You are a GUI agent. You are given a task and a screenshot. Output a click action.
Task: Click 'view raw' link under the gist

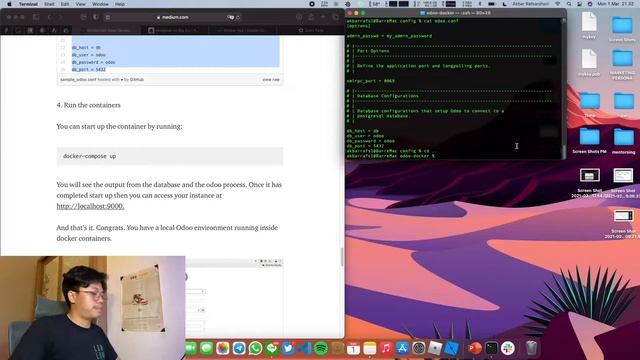[271, 80]
